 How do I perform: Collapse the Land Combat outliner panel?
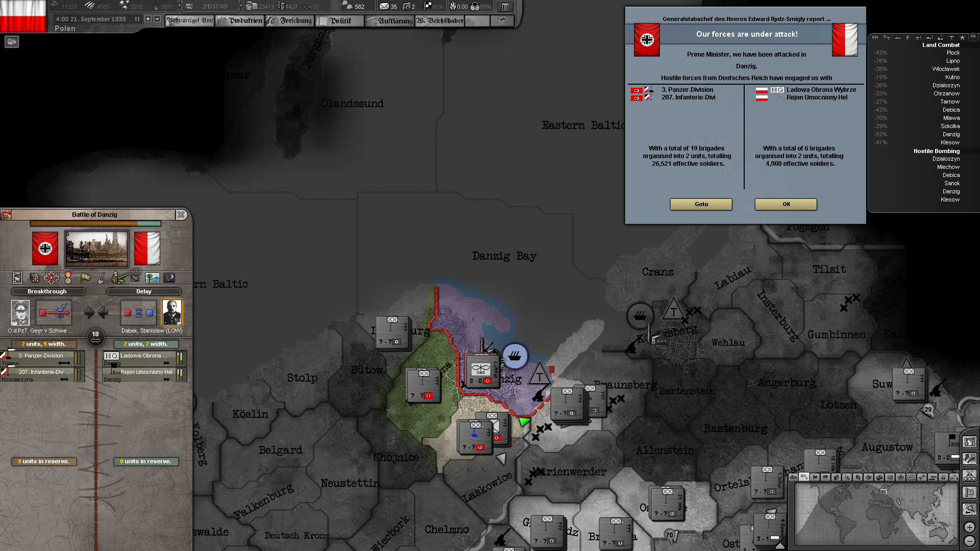coord(973,37)
